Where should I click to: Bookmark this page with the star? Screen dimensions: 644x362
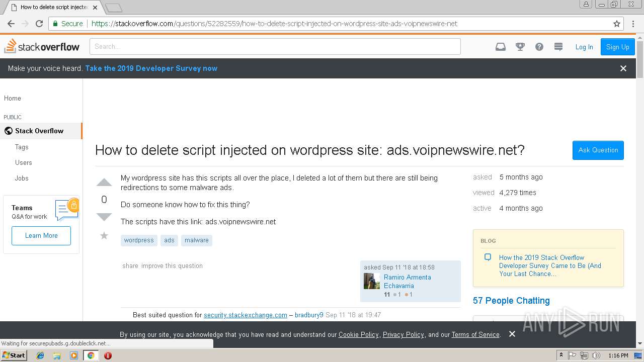617,24
